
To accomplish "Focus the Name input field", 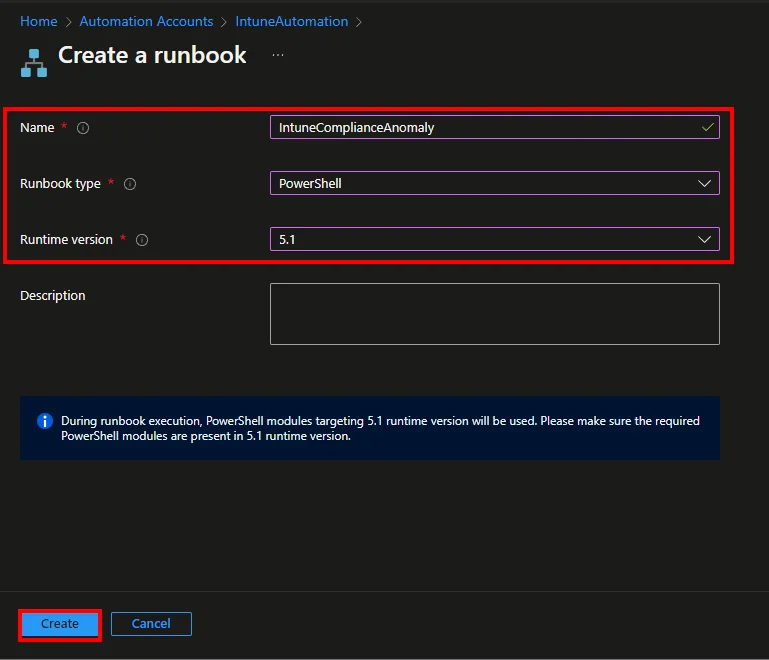I will (495, 127).
